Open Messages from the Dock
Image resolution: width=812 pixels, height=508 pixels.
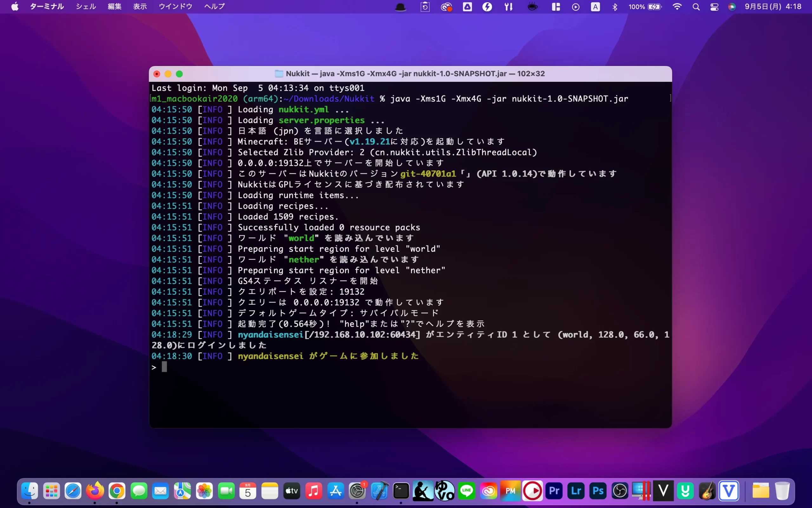tap(139, 491)
